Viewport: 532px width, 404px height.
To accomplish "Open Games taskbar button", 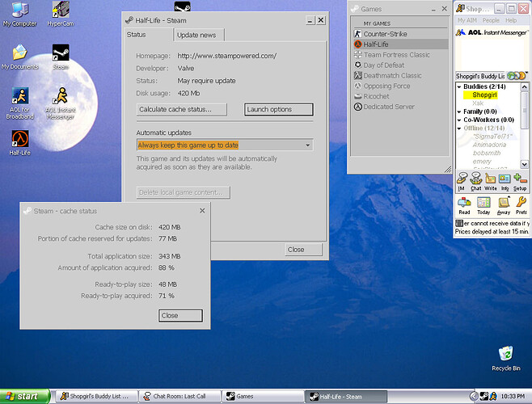I will click(x=262, y=396).
